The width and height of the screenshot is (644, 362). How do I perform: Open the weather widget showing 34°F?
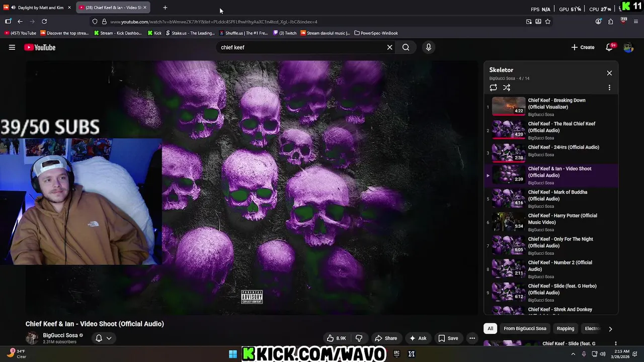[x=16, y=354]
